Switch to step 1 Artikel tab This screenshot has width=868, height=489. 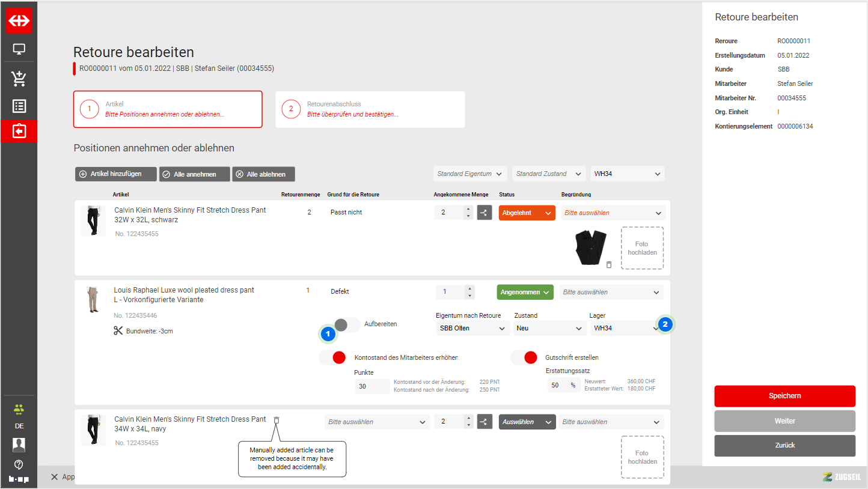click(x=168, y=109)
